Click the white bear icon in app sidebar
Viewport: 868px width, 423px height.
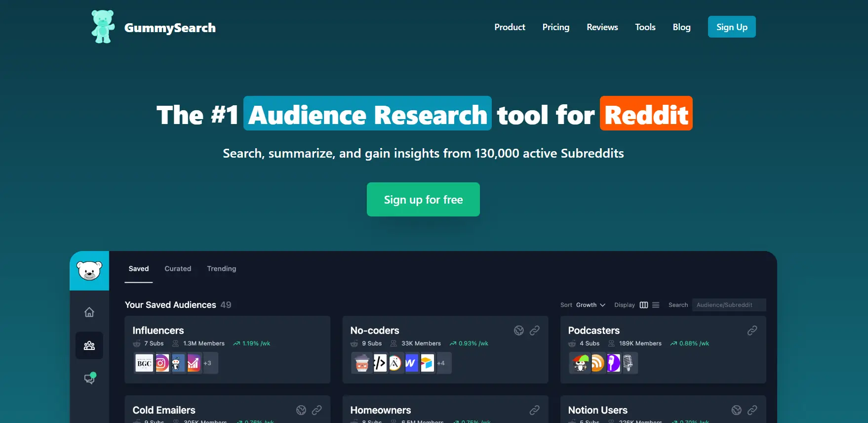(89, 270)
